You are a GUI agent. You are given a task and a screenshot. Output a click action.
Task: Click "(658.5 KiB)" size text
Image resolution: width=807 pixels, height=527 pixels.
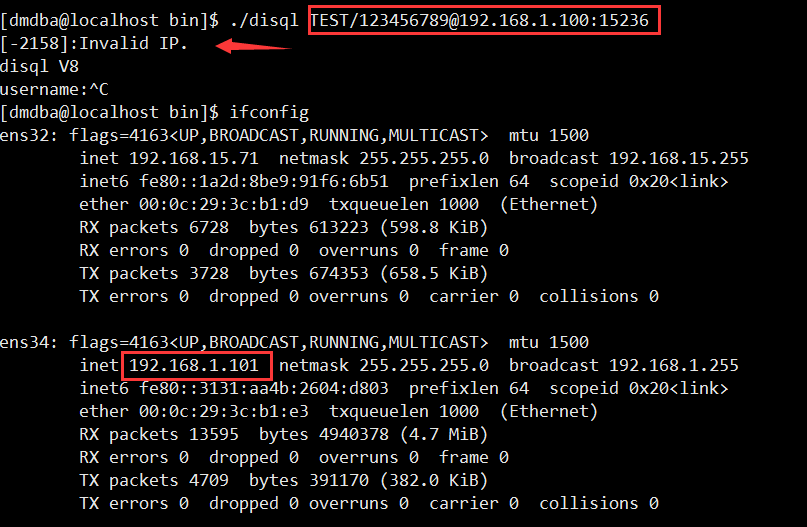click(x=433, y=273)
